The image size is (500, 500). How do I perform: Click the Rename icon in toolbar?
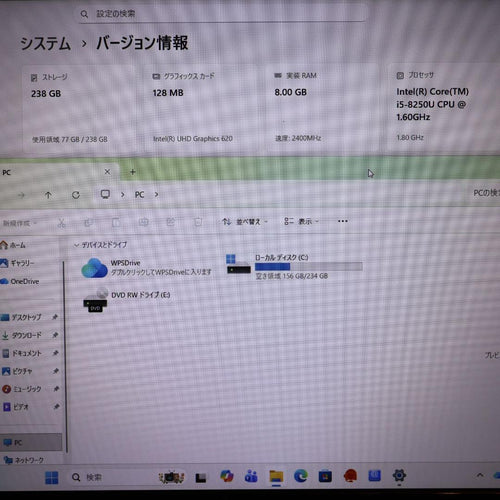coord(143,222)
